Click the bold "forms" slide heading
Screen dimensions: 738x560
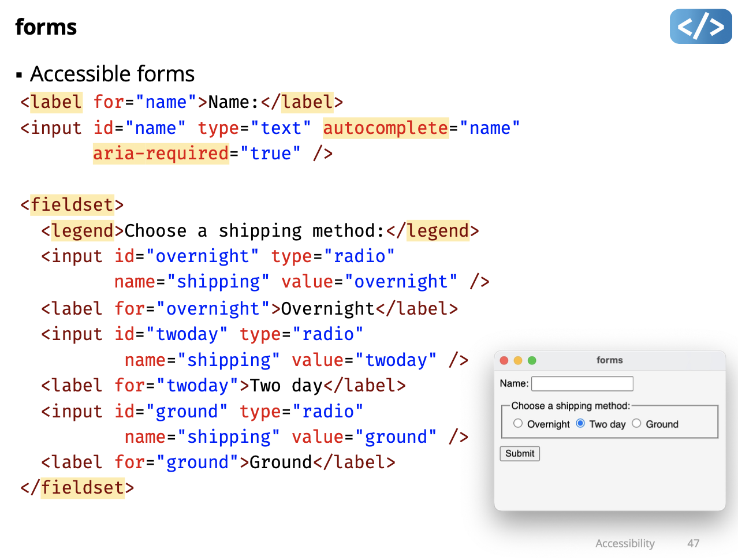pos(46,27)
